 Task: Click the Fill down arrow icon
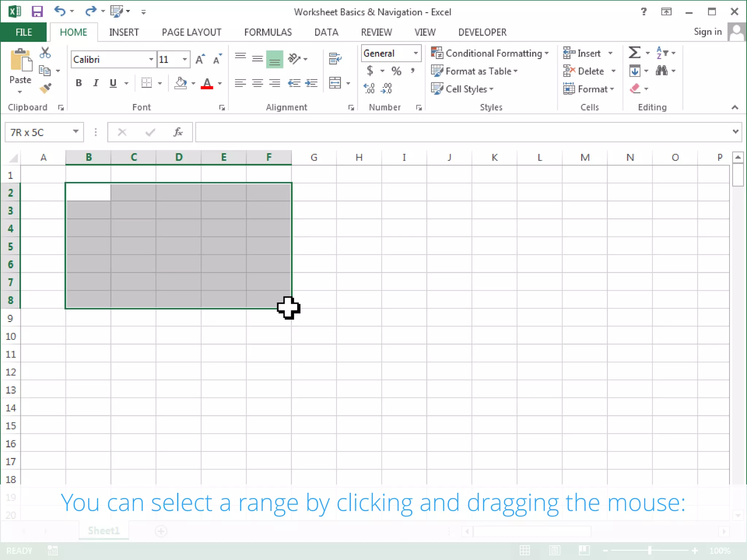pyautogui.click(x=635, y=70)
